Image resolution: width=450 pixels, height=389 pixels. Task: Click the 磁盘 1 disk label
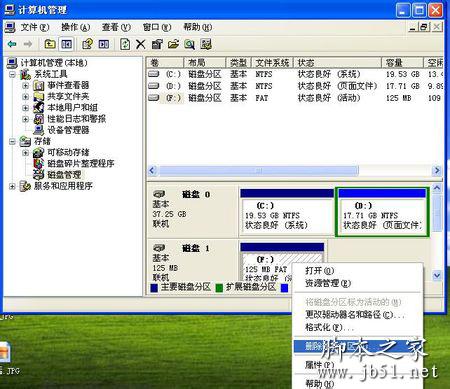(x=196, y=248)
